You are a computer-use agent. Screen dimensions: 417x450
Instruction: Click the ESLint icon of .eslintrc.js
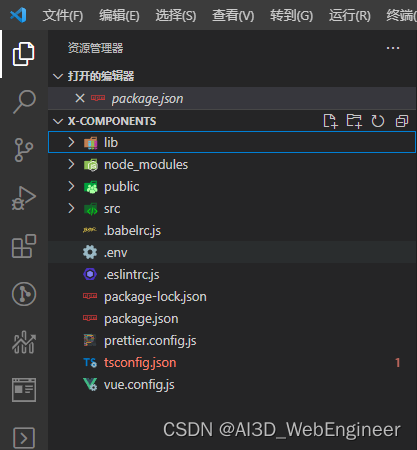tap(90, 274)
